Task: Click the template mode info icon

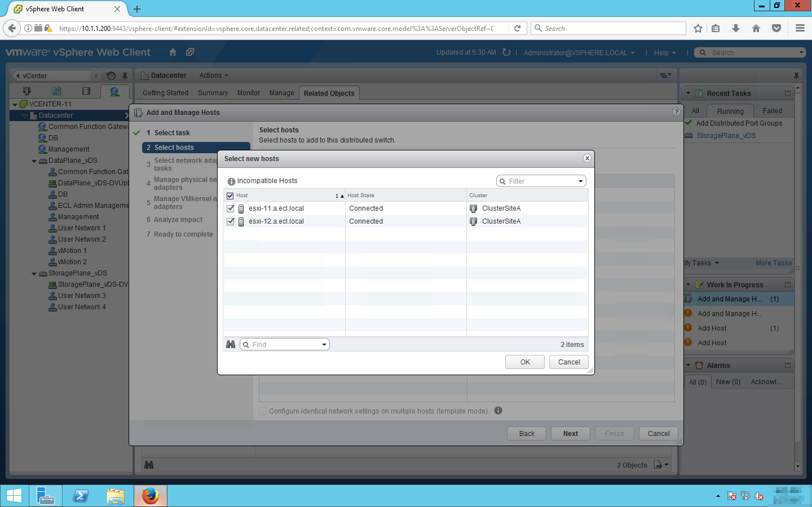Action: pyautogui.click(x=498, y=411)
